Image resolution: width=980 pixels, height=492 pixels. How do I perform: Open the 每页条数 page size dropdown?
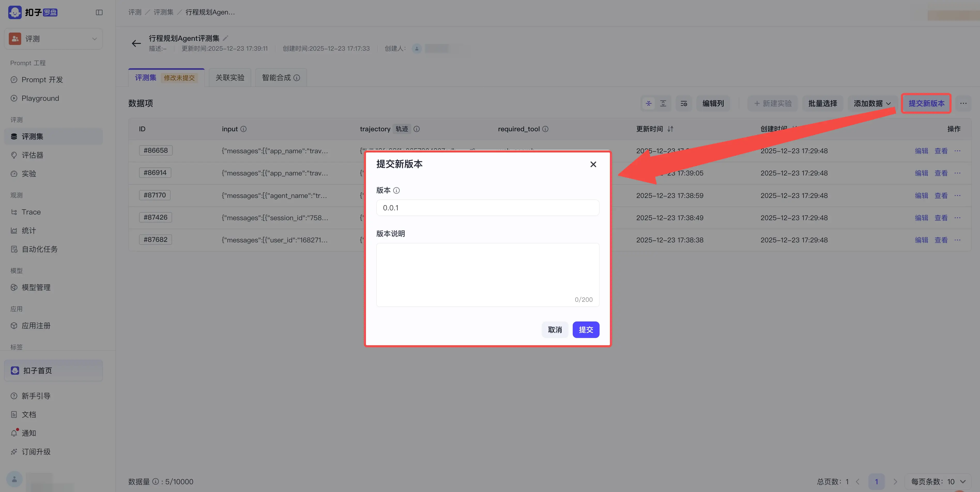click(938, 482)
